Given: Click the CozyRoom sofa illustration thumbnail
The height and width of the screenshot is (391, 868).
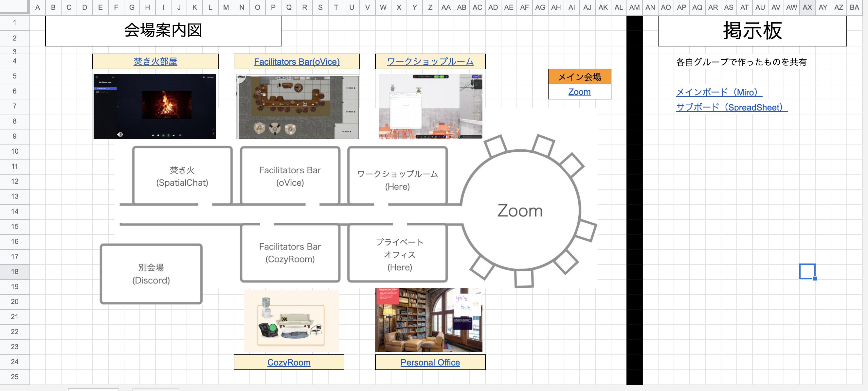Looking at the screenshot, I should coord(292,321).
